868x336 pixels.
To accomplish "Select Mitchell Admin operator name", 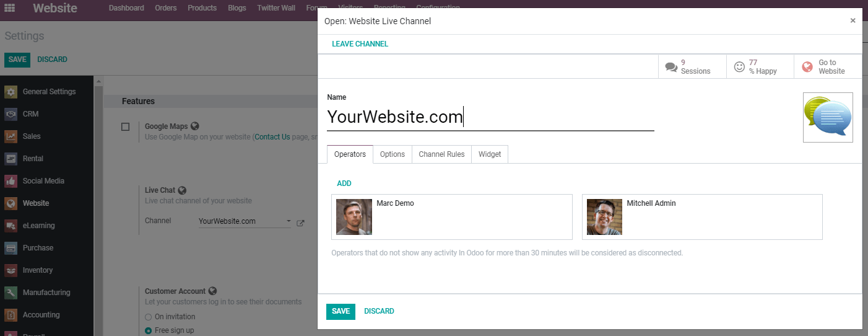I will [x=651, y=203].
